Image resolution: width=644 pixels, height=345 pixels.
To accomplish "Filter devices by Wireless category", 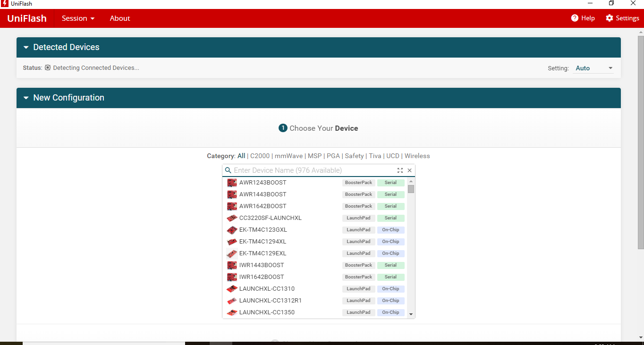I will (x=417, y=156).
